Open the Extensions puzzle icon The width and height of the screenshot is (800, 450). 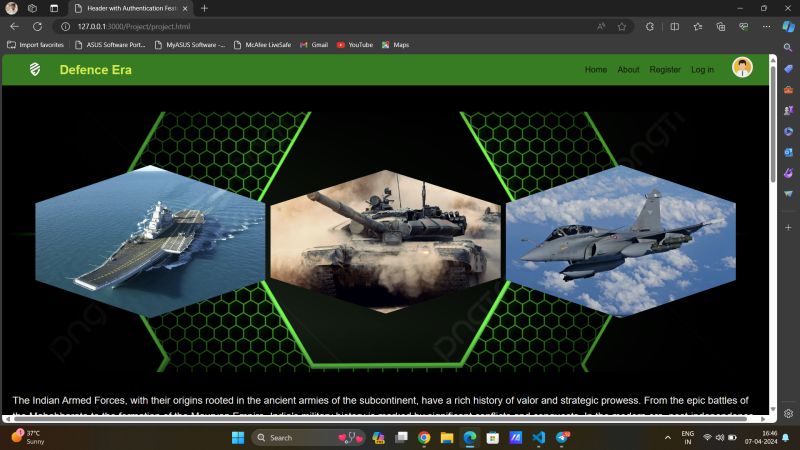[649, 27]
